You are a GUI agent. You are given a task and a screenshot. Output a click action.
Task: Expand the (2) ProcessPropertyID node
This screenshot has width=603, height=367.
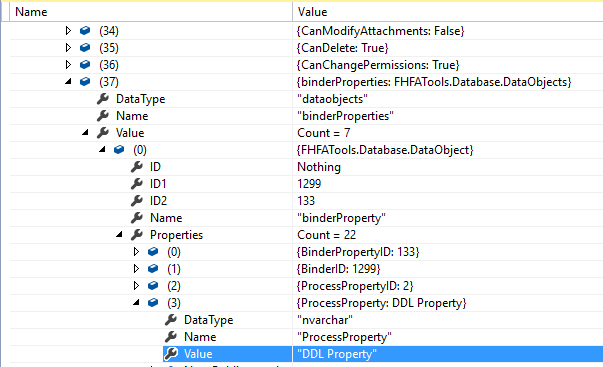[136, 285]
